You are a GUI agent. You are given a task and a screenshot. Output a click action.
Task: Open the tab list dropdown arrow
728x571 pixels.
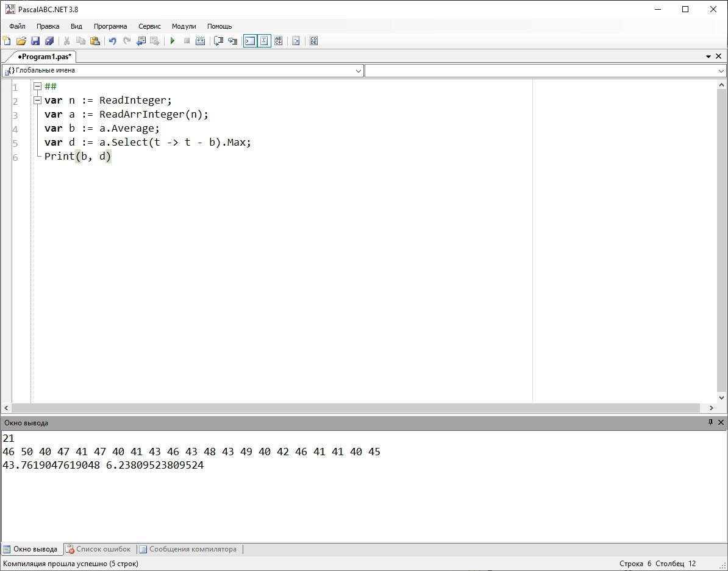[708, 57]
